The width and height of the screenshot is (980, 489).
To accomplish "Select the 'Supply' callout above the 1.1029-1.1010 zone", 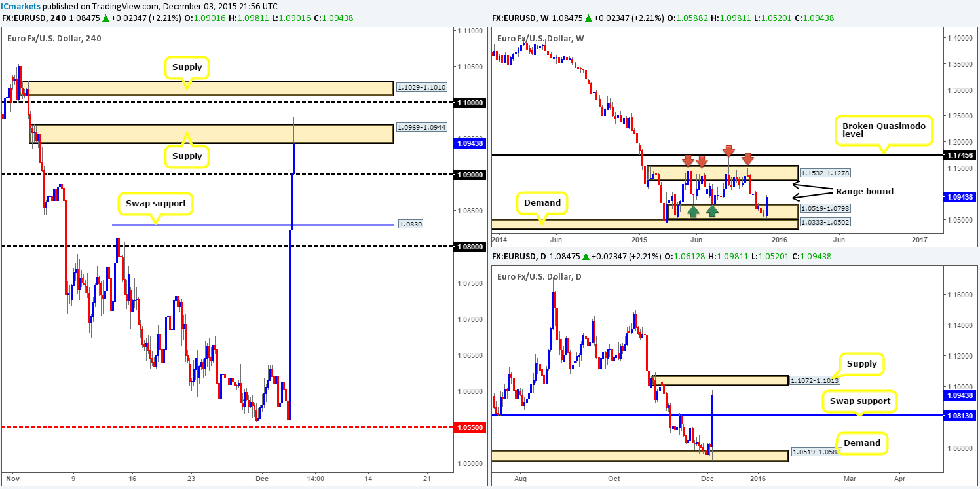I will pos(187,67).
